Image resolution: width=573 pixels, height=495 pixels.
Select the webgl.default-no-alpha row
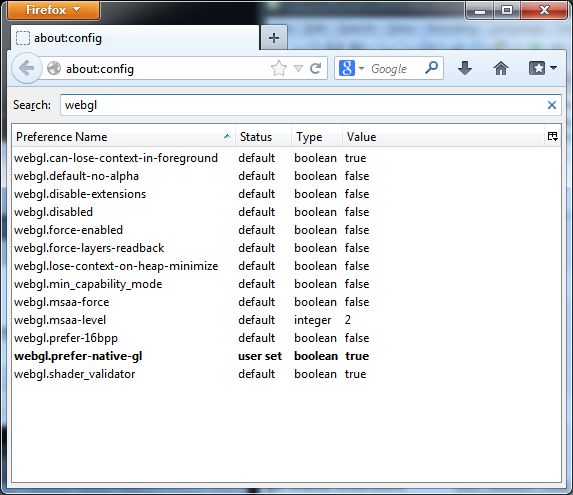(286, 176)
